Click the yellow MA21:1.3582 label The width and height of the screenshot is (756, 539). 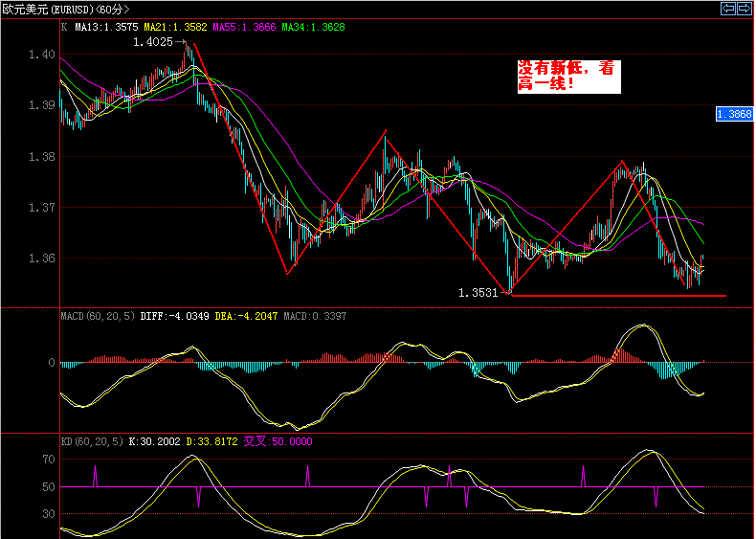175,27
